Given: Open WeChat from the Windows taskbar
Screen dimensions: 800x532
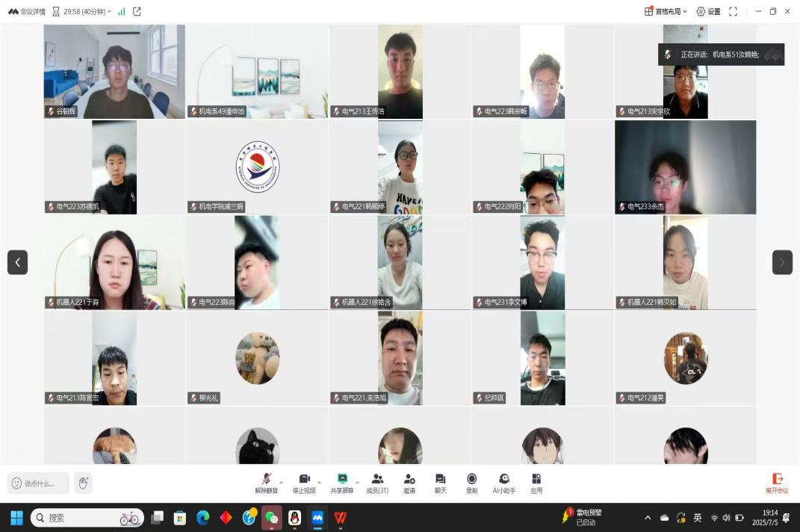Looking at the screenshot, I should coord(272,518).
